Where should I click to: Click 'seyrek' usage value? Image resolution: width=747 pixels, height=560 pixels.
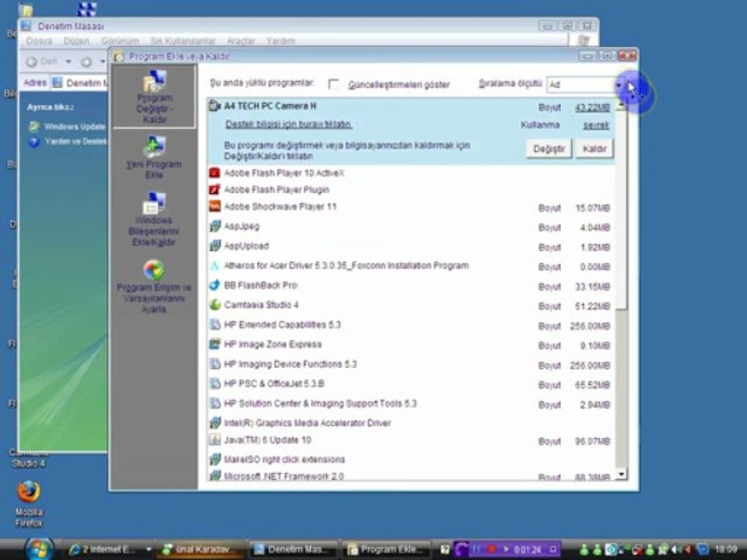[596, 125]
